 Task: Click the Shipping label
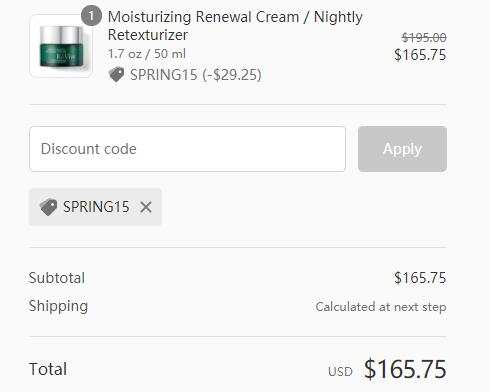tap(58, 306)
